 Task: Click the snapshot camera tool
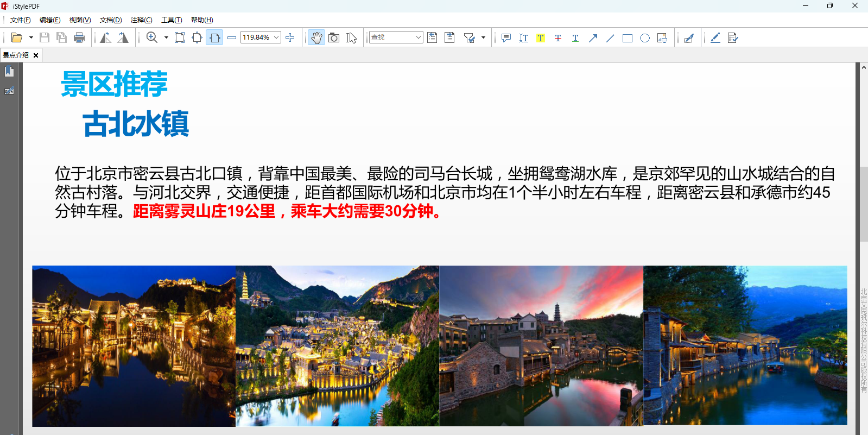334,37
